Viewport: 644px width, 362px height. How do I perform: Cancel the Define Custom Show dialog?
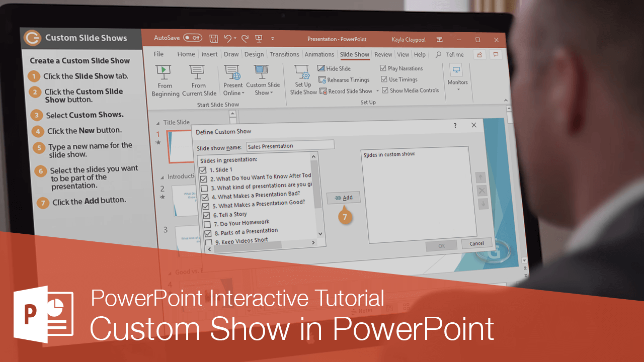(475, 243)
